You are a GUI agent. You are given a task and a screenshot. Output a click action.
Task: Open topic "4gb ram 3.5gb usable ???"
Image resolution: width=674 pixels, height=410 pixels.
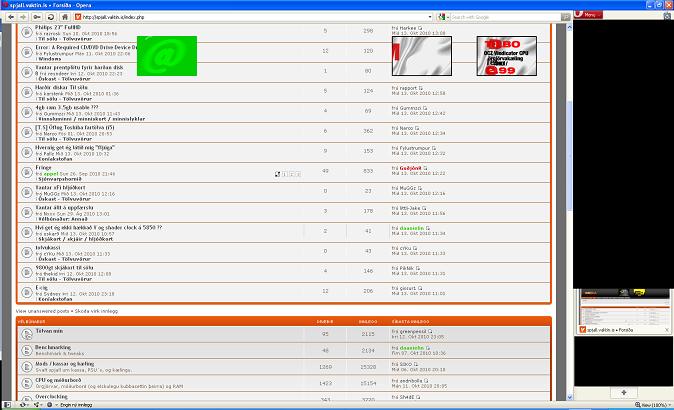coord(61,108)
